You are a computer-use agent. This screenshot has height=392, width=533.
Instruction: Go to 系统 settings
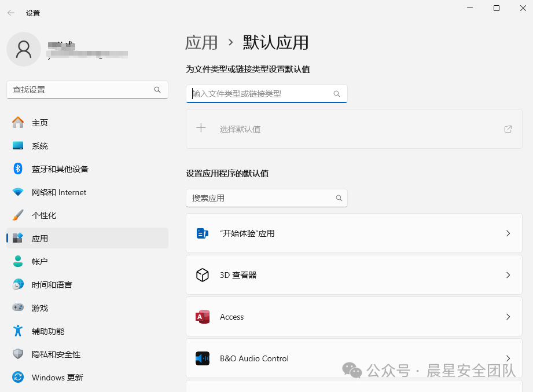[87, 145]
